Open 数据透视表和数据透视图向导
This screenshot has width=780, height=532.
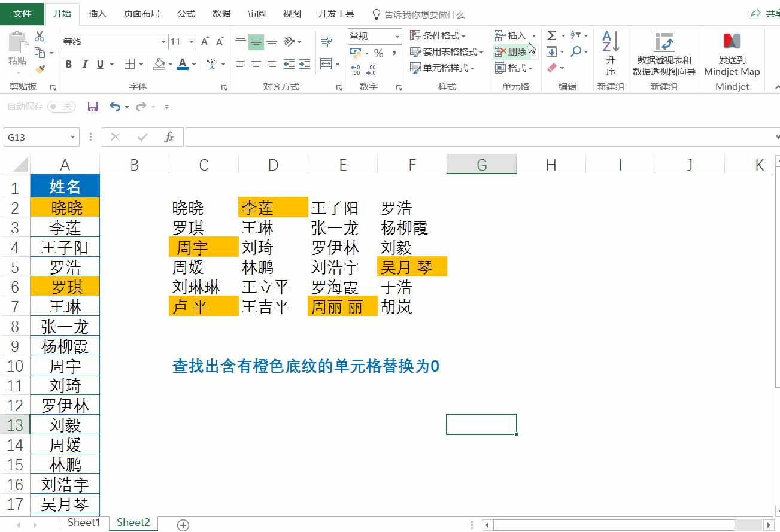click(x=664, y=53)
